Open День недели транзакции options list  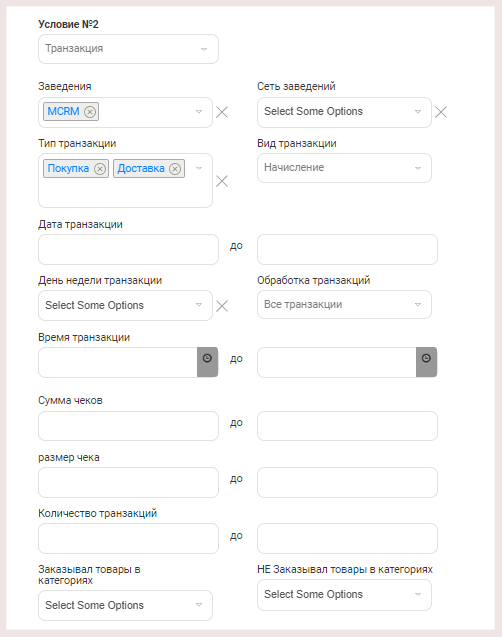point(126,306)
